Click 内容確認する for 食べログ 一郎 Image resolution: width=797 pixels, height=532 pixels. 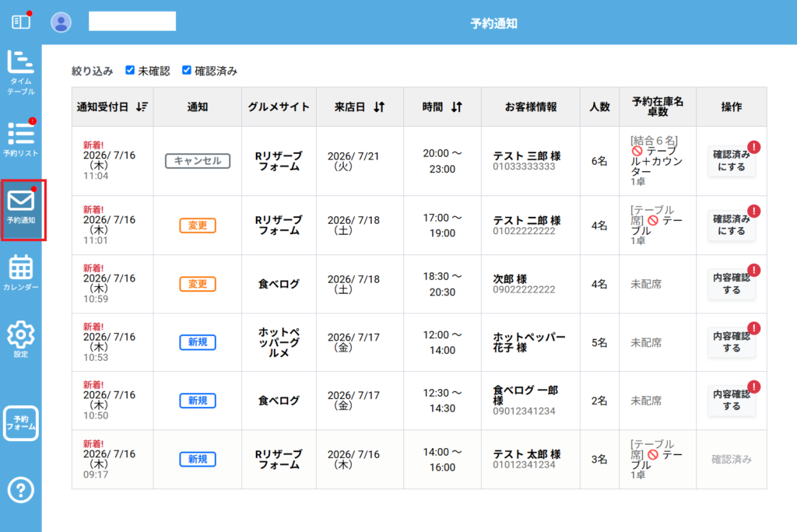tap(731, 401)
